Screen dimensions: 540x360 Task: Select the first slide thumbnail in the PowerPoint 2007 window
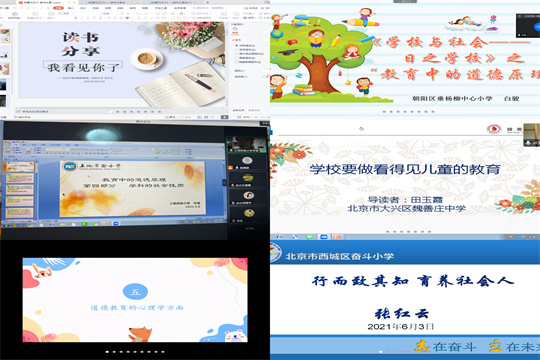pyautogui.click(x=19, y=167)
